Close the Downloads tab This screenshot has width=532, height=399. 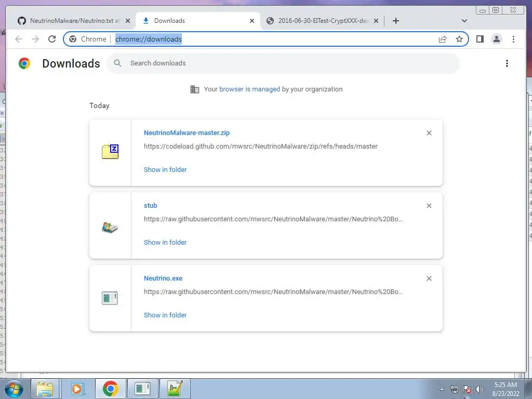(252, 21)
